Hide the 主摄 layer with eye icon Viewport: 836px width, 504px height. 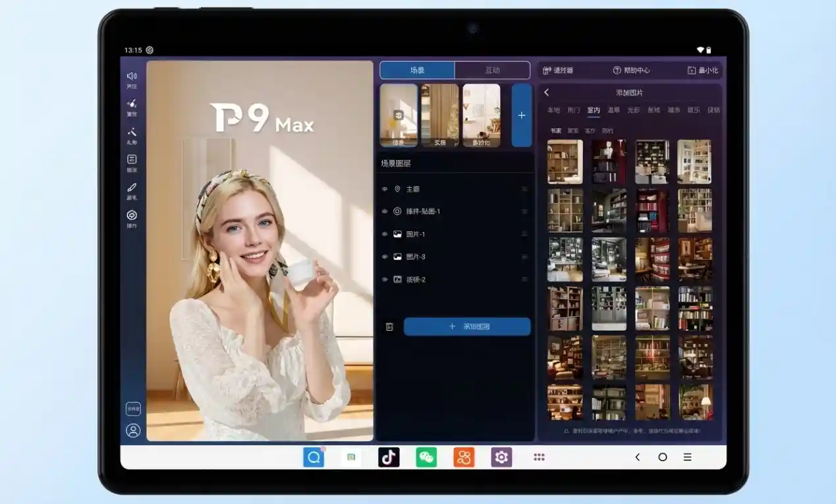tap(385, 189)
